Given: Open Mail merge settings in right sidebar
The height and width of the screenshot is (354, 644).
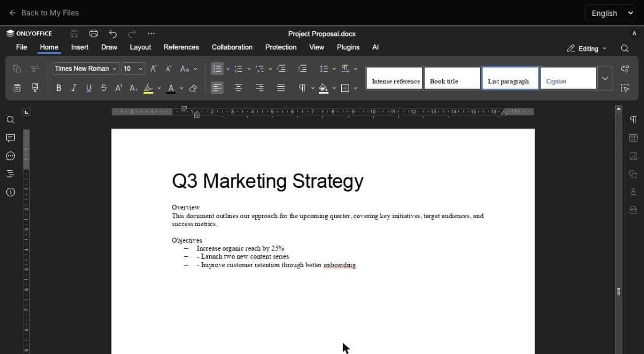Looking at the screenshot, I should 633,210.
